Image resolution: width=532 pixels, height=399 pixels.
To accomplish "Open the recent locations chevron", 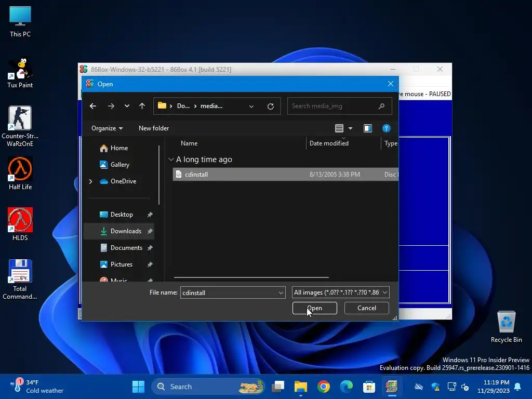I will 127,106.
